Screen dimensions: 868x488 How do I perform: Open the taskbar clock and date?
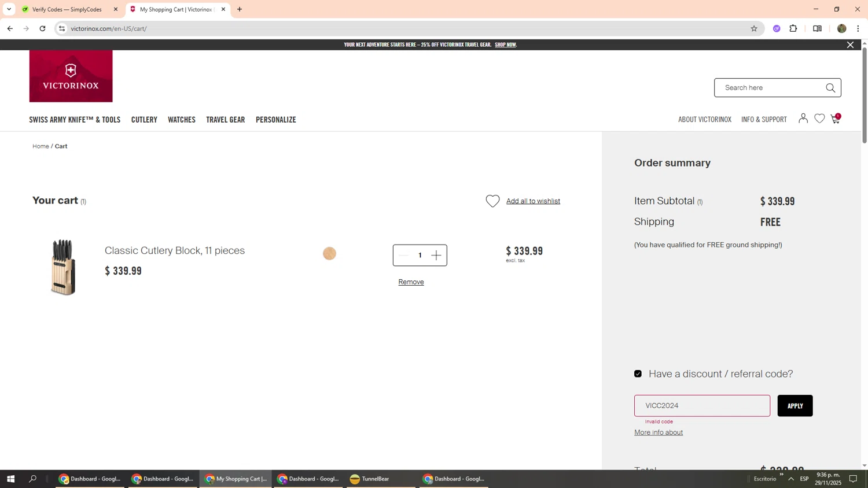(828, 479)
